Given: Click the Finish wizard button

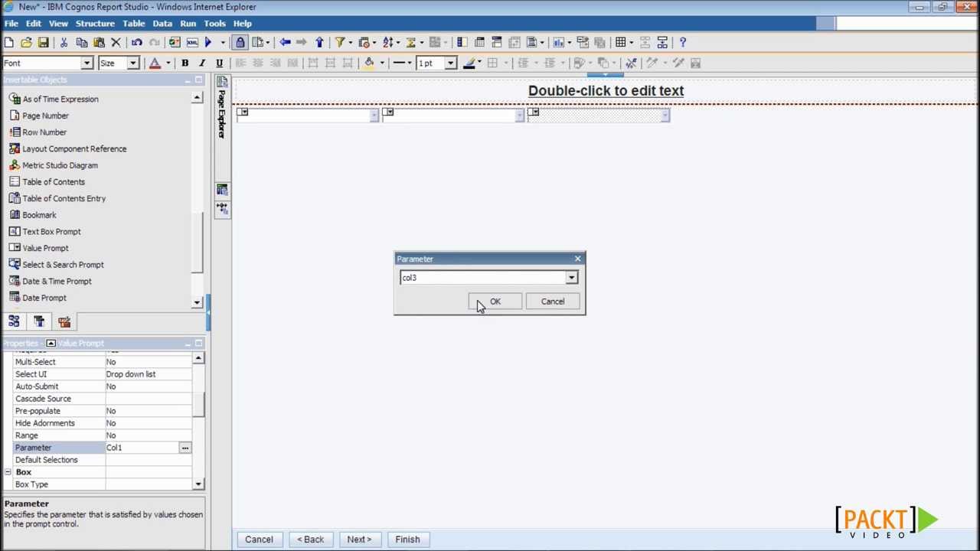Looking at the screenshot, I should point(407,540).
